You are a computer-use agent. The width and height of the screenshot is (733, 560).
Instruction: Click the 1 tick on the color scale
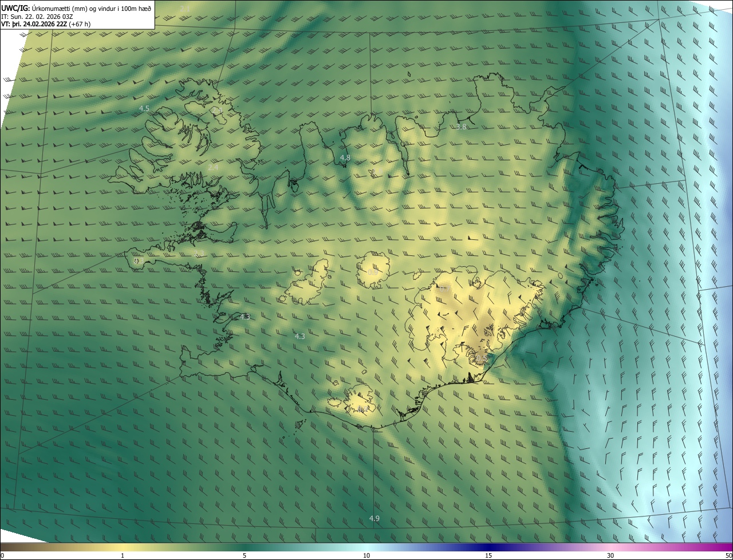point(123,556)
